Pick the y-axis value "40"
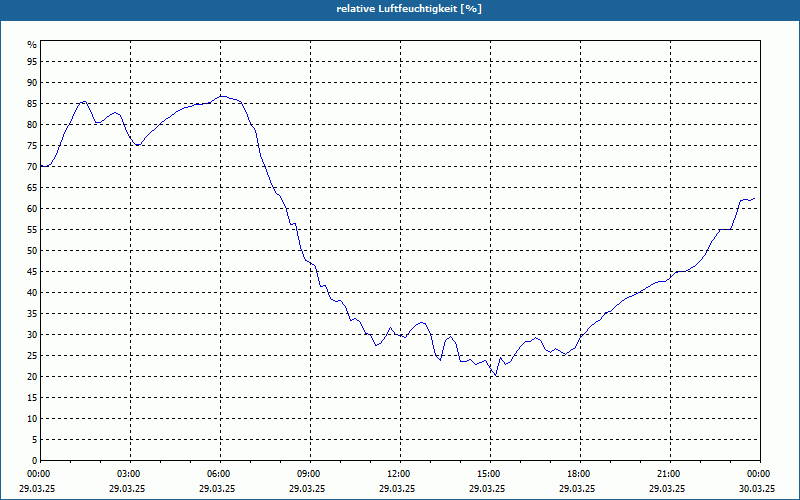The width and height of the screenshot is (800, 500). pyautogui.click(x=32, y=293)
